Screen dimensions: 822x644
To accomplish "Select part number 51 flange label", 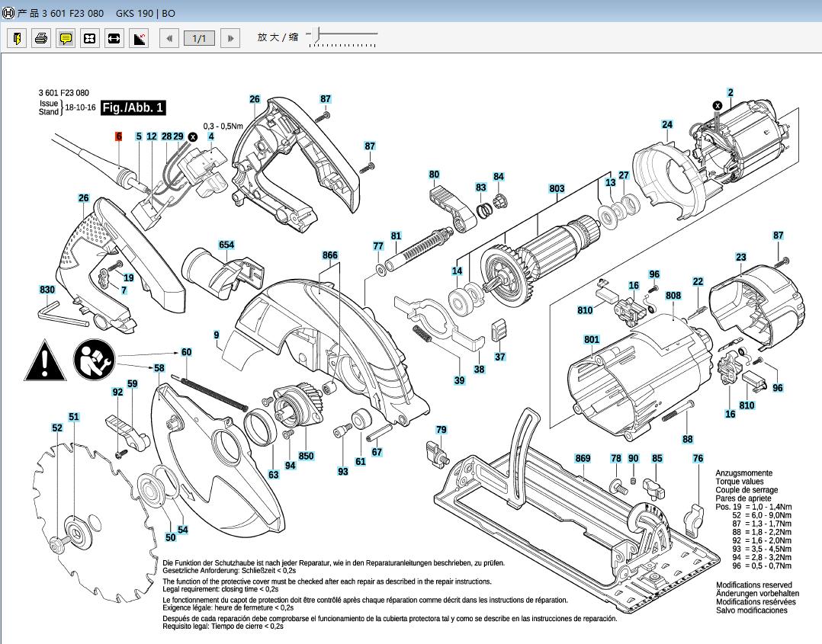I will click(74, 417).
